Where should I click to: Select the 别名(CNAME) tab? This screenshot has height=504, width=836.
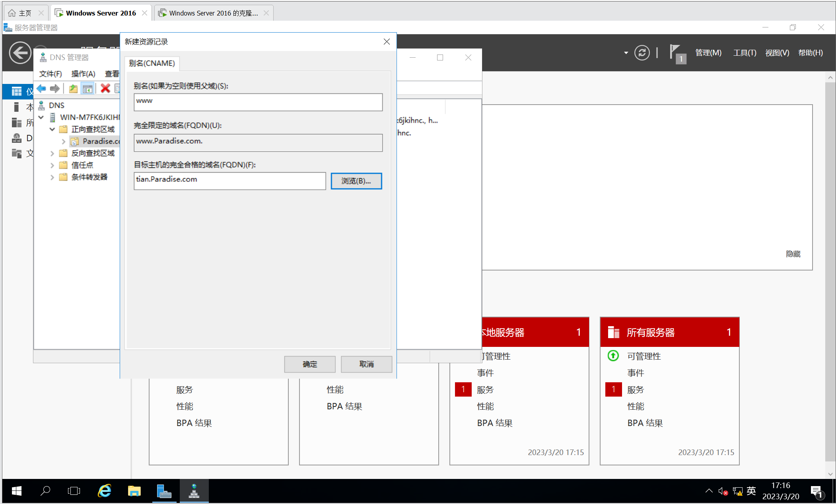[x=152, y=64]
